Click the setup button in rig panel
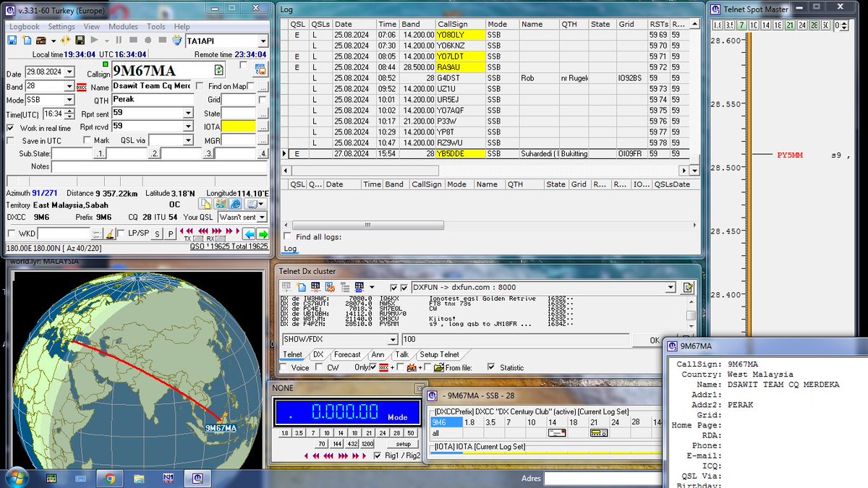The image size is (868, 488). click(403, 444)
